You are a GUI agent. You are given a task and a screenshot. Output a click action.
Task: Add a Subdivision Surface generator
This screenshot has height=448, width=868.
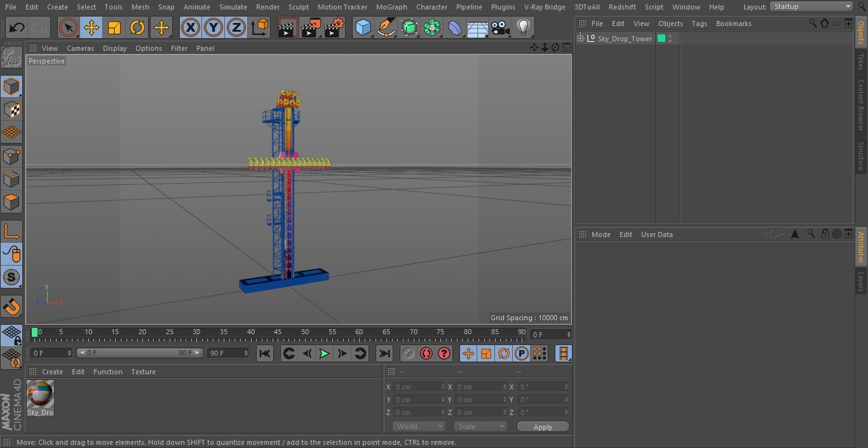409,27
